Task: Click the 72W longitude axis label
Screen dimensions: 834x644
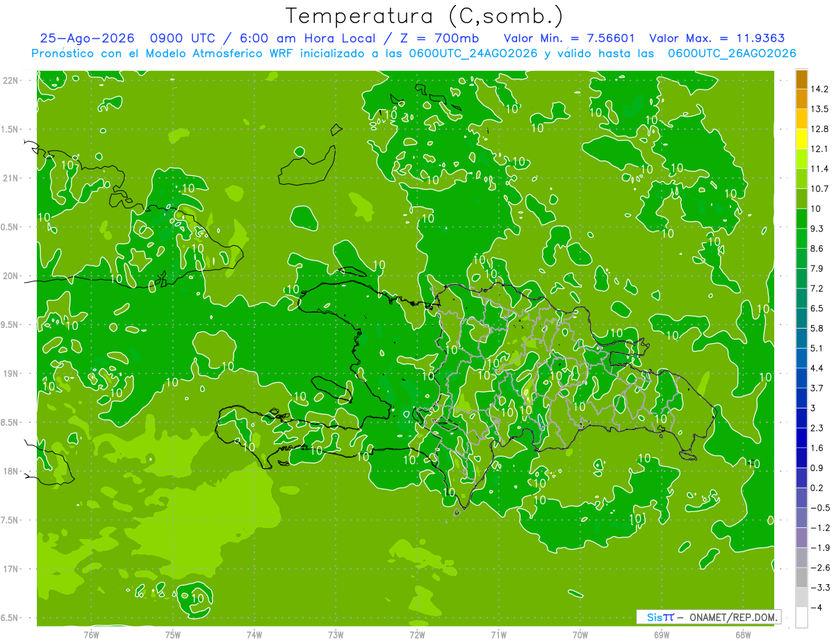Action: pyautogui.click(x=417, y=634)
